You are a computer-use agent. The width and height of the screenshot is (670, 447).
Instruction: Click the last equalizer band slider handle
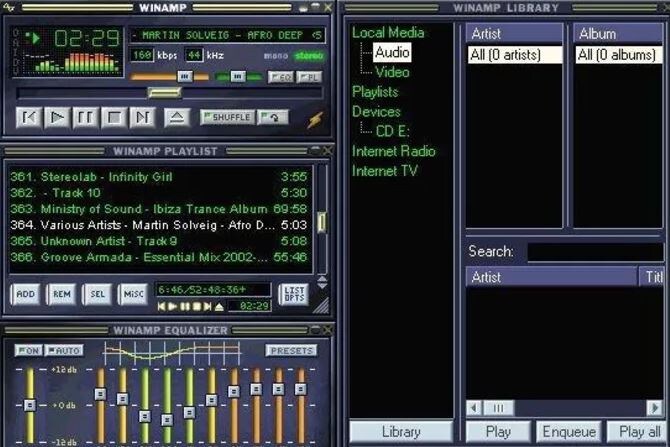(300, 389)
